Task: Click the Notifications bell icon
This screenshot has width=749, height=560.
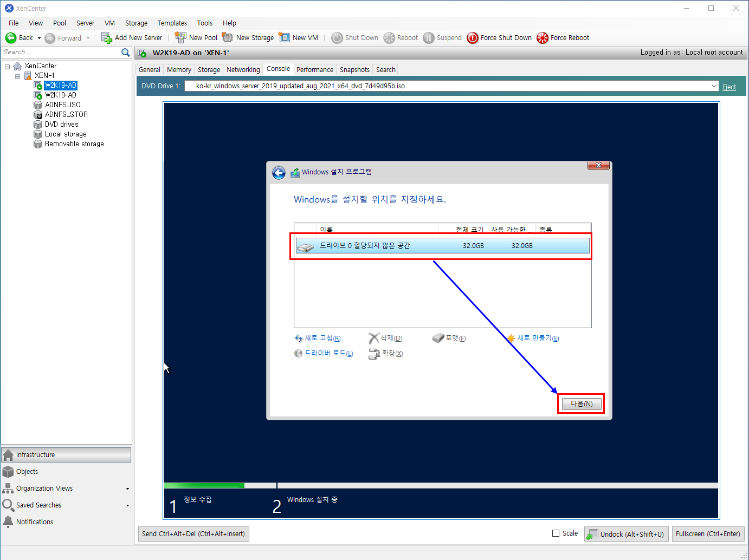Action: [x=8, y=522]
